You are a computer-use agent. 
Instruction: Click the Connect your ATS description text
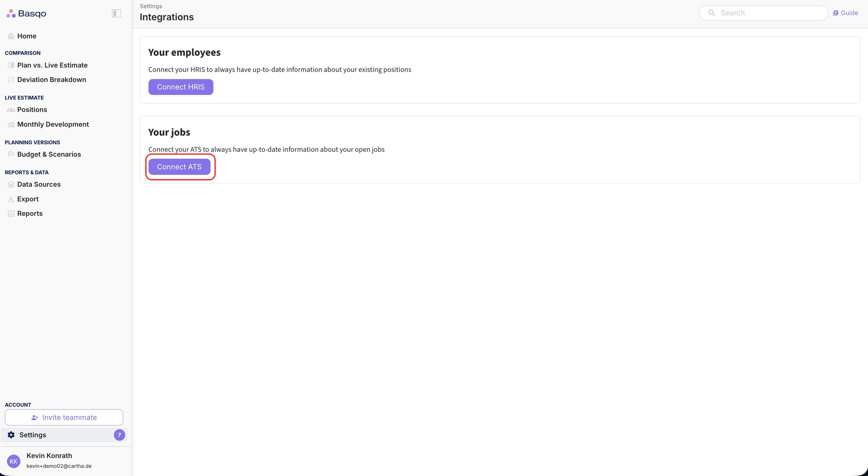267,150
